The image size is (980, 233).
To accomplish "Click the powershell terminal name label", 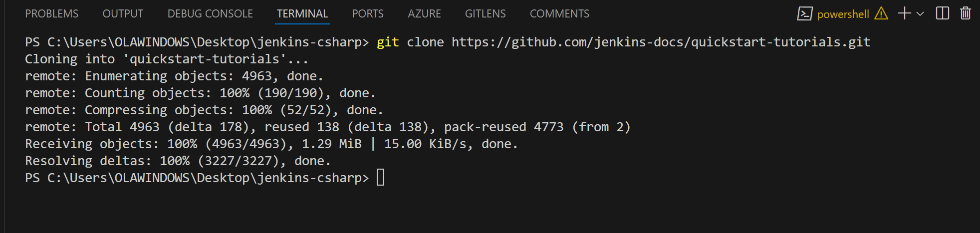I will point(843,14).
